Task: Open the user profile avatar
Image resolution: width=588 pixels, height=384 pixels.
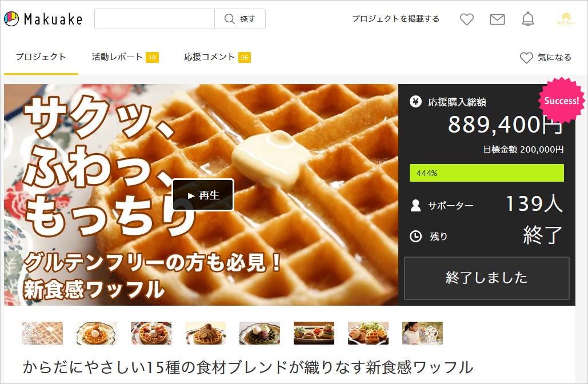Action: coord(566,19)
